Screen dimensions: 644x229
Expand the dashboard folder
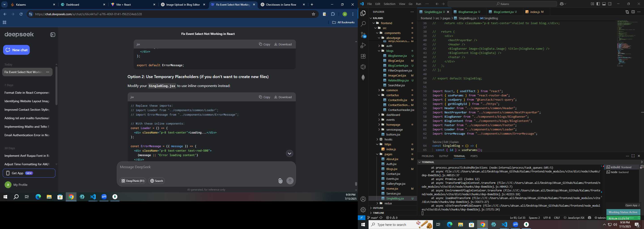pos(393,115)
